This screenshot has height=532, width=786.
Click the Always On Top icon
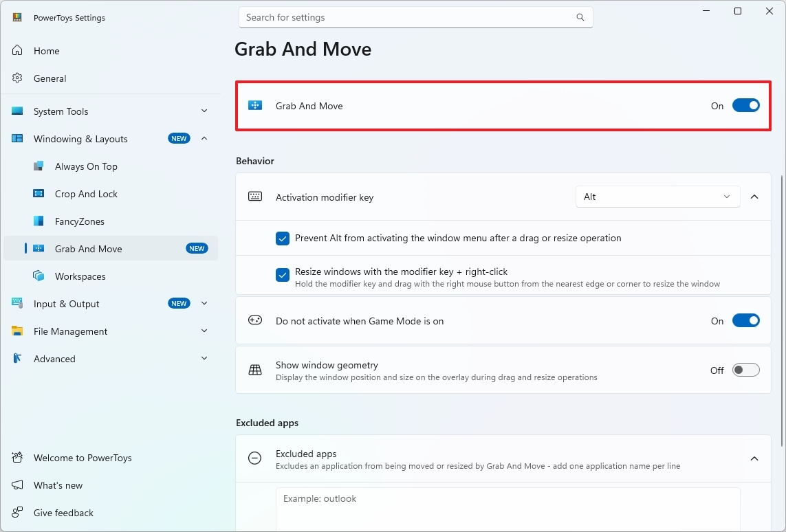pyautogui.click(x=39, y=166)
